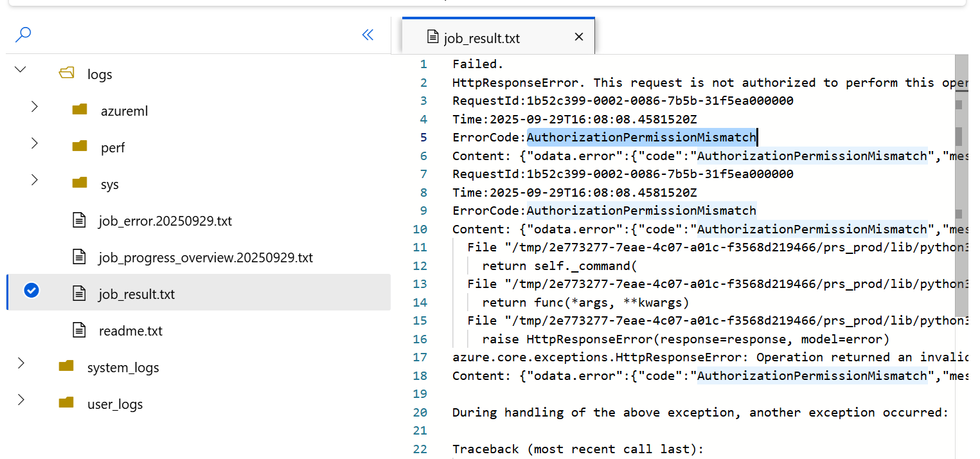Image resolution: width=980 pixels, height=459 pixels.
Task: Click the editor vertical scrollbar thumb
Action: point(961,184)
